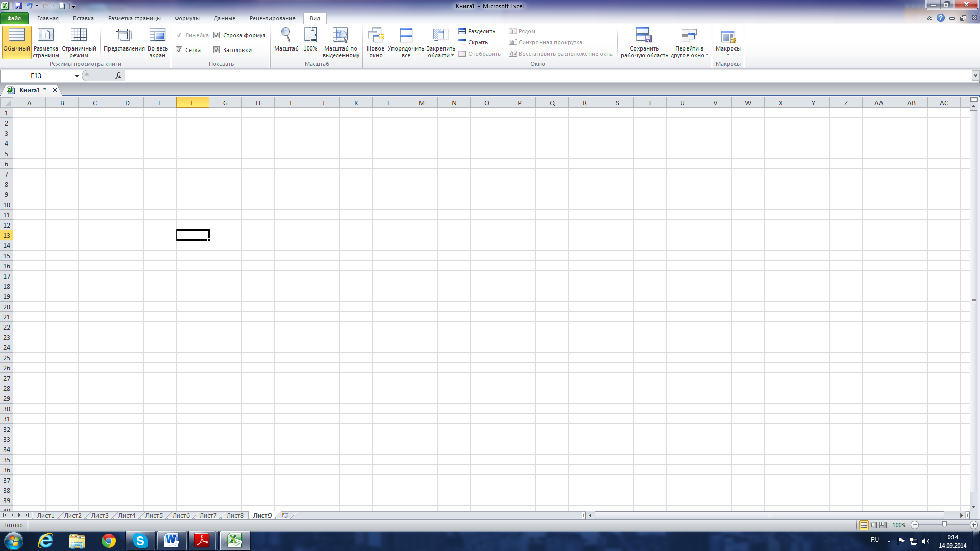Screen dimensions: 980x551
Task: Go to the first sheet tab using navigation arrow
Action: [x=5, y=515]
